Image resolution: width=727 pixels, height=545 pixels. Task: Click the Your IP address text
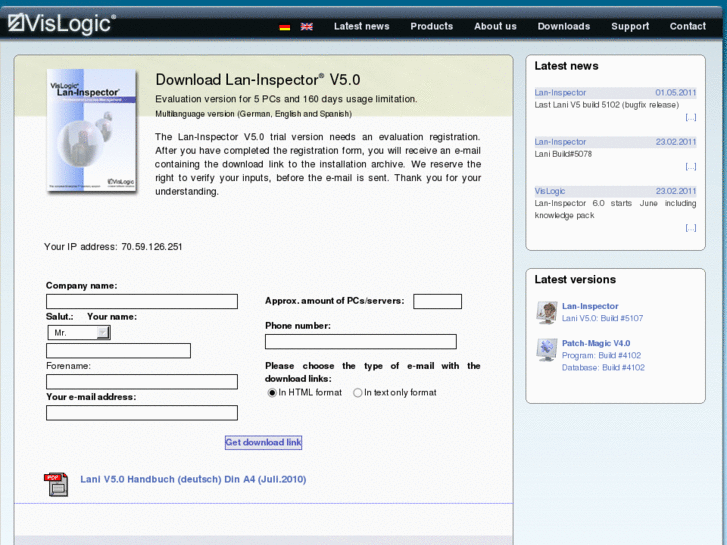pos(113,247)
